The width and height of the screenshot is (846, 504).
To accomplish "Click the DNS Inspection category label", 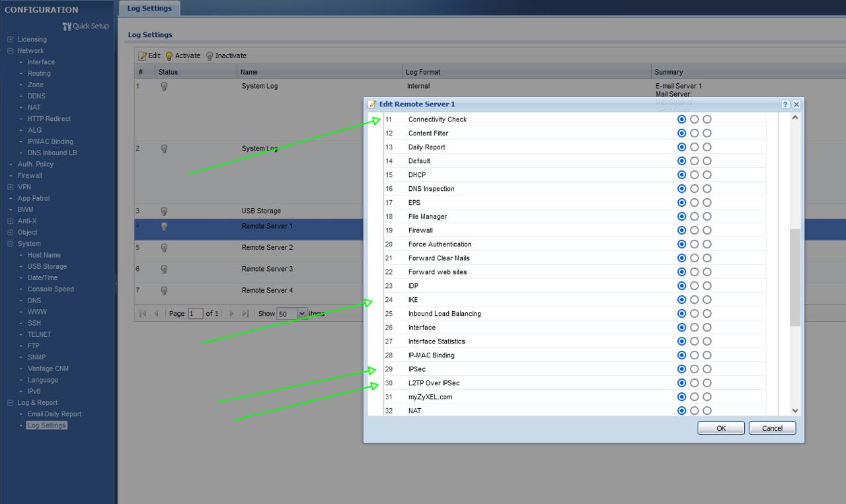I will pyautogui.click(x=431, y=189).
